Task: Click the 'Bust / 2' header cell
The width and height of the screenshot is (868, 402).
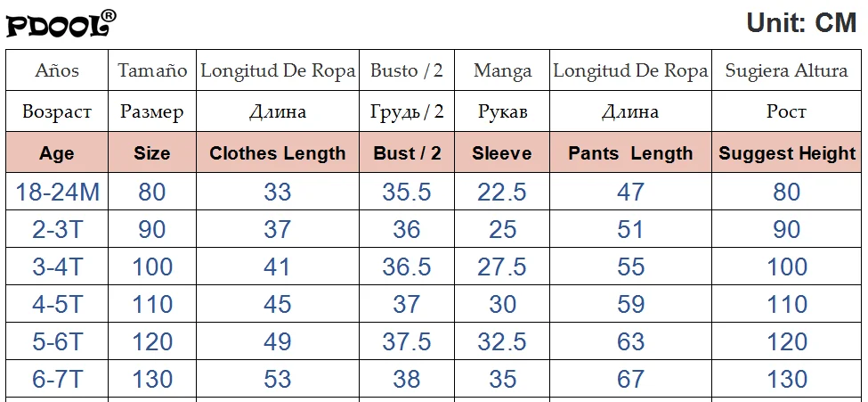Action: [x=407, y=153]
